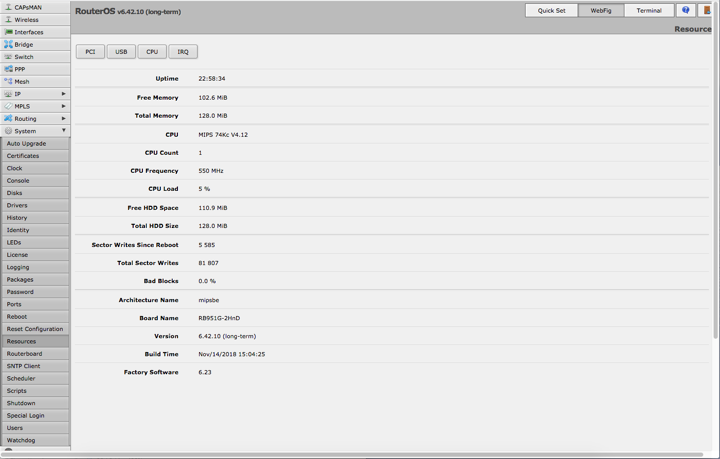The height and width of the screenshot is (459, 720).
Task: Select Shutdown menu item
Action: coord(35,404)
